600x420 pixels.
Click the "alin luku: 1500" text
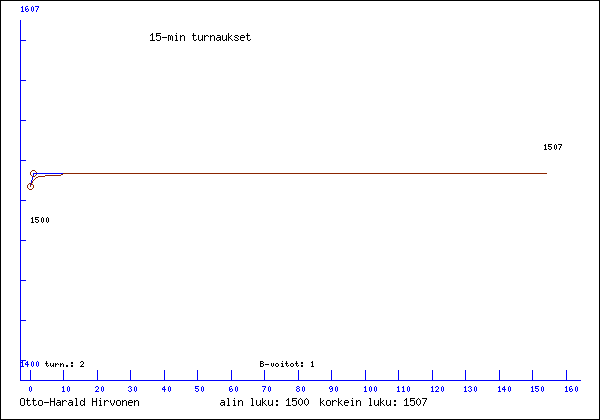point(264,402)
